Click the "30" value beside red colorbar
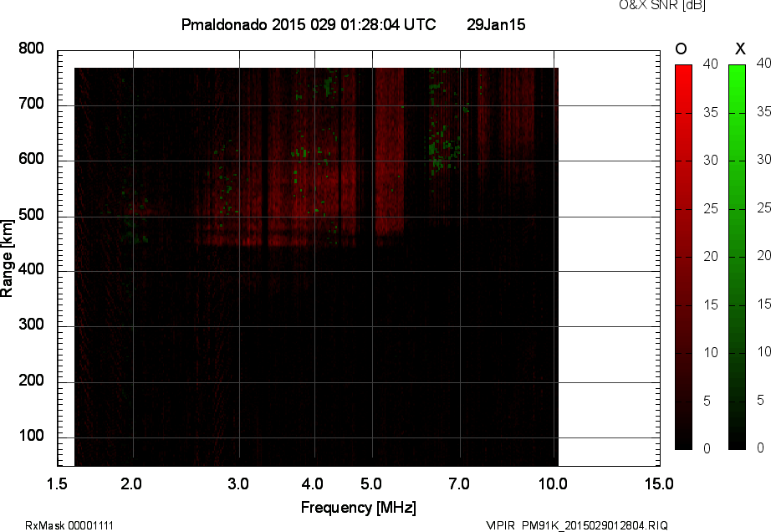This screenshot has width=771, height=532. pyautogui.click(x=711, y=161)
